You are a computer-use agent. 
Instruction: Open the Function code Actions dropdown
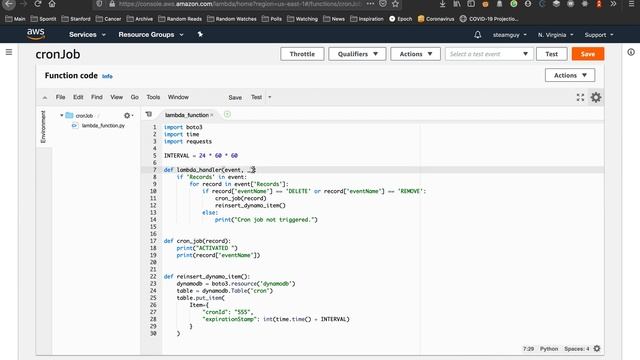coord(570,75)
